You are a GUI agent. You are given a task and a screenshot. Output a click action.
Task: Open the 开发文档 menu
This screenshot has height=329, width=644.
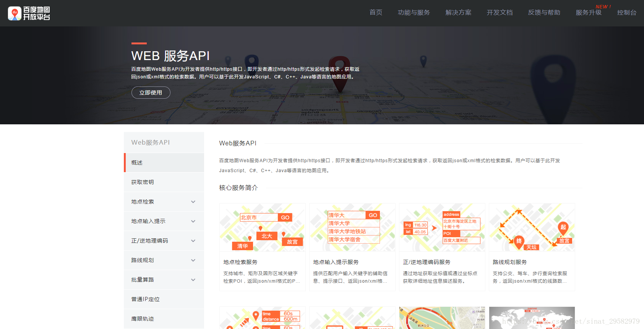coord(500,13)
